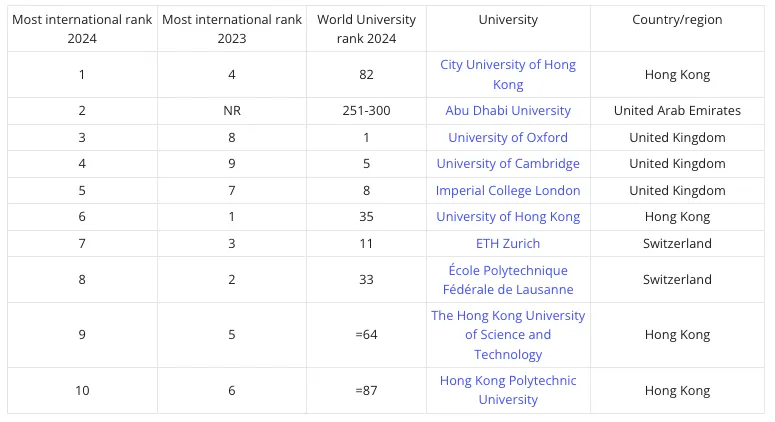Click the 'United Arab Emirates' country cell
The width and height of the screenshot is (775, 422).
point(677,111)
